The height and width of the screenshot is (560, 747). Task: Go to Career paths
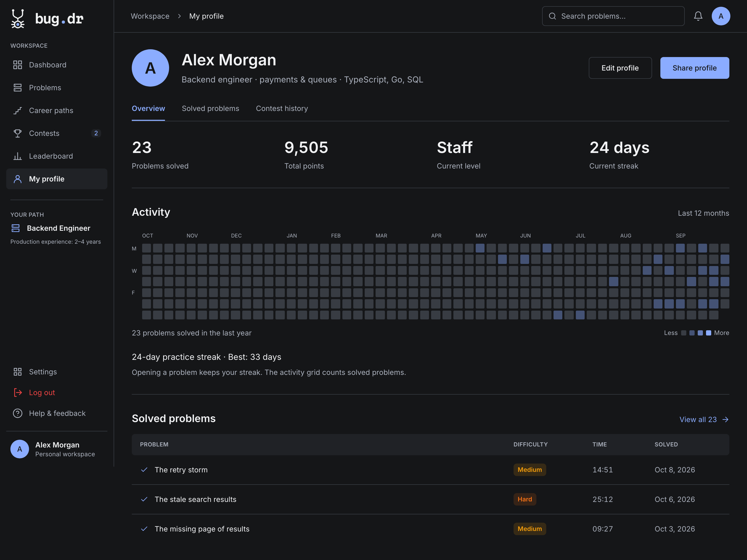tap(57, 110)
